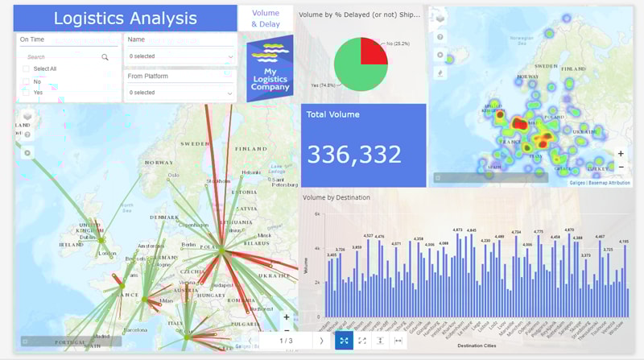Expand the From Platform dropdown

pos(180,93)
